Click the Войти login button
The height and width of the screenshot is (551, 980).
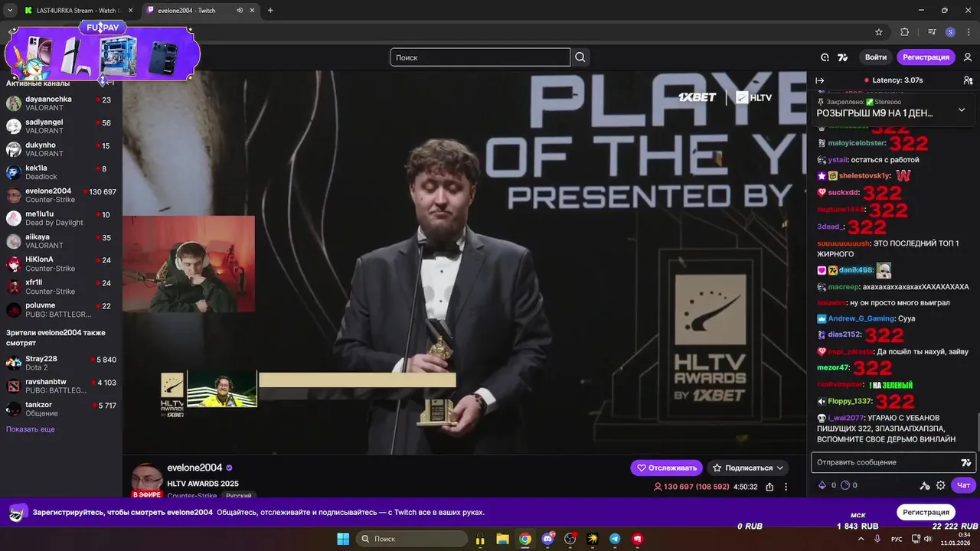pyautogui.click(x=876, y=57)
